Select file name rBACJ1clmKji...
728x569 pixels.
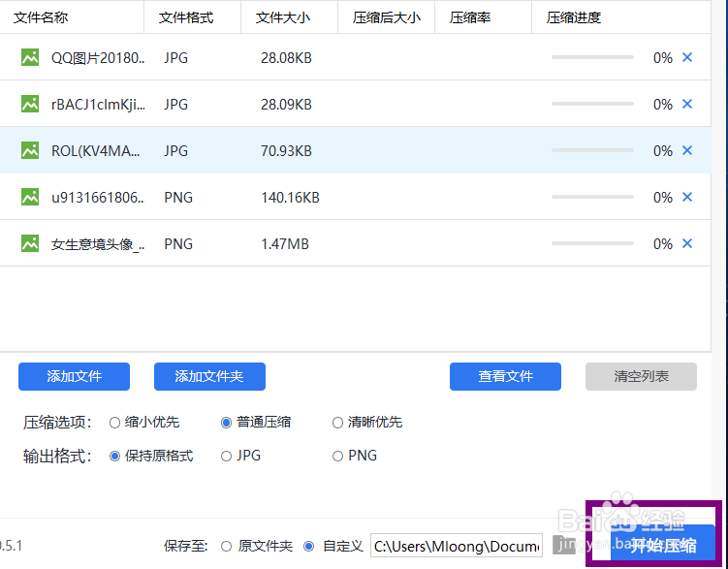98,105
